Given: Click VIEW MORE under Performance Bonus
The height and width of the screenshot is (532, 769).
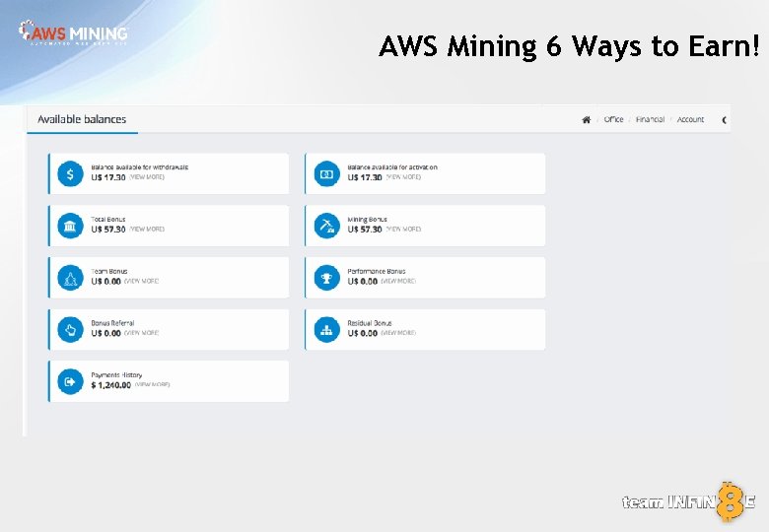Looking at the screenshot, I should (398, 281).
